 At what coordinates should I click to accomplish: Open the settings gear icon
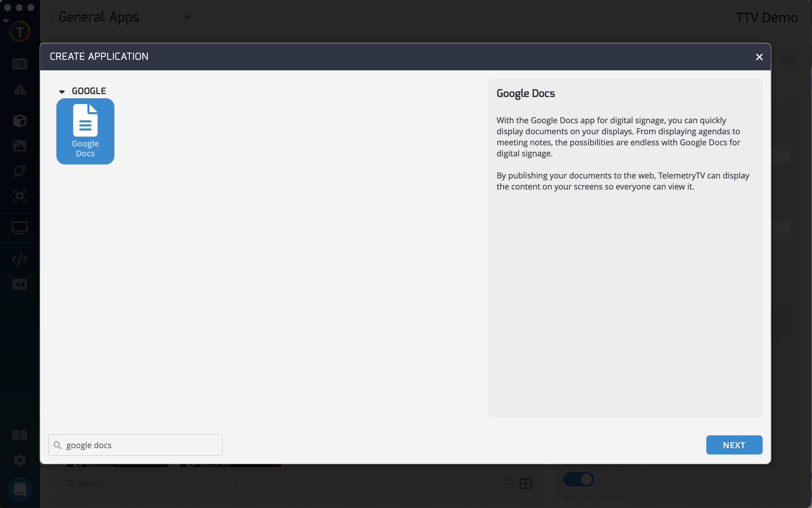coord(19,460)
